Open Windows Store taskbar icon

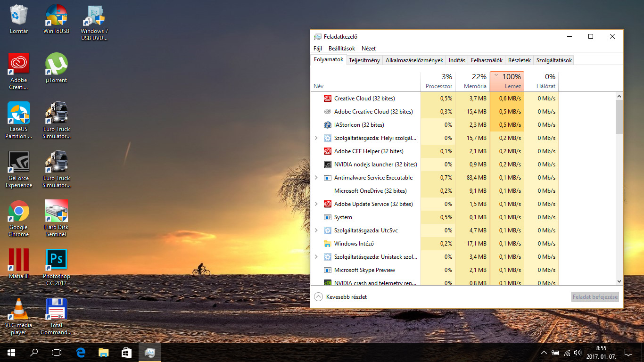click(126, 352)
